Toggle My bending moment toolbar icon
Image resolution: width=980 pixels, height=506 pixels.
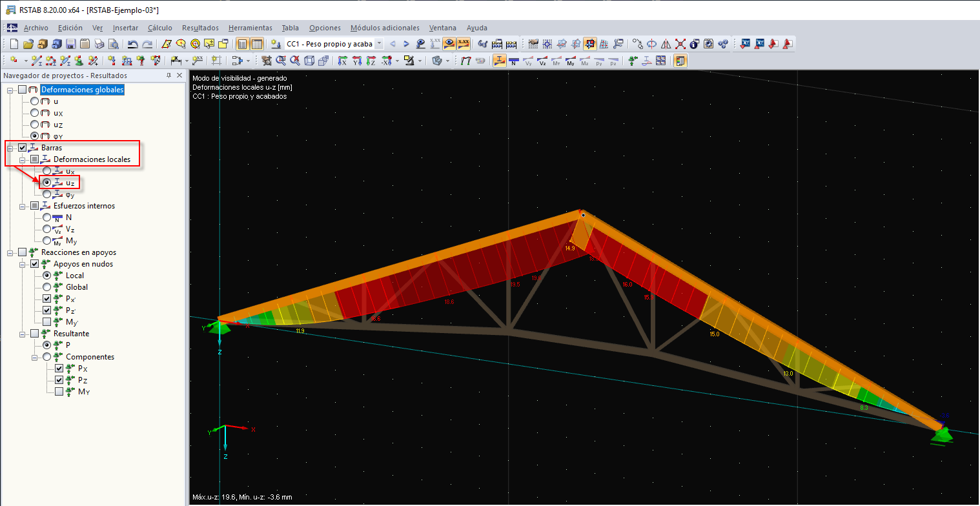(x=570, y=61)
